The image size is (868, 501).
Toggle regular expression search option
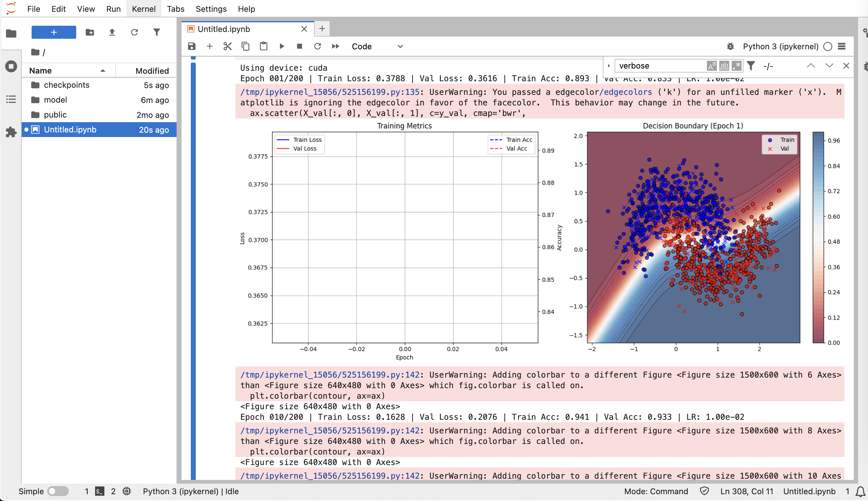(x=736, y=66)
